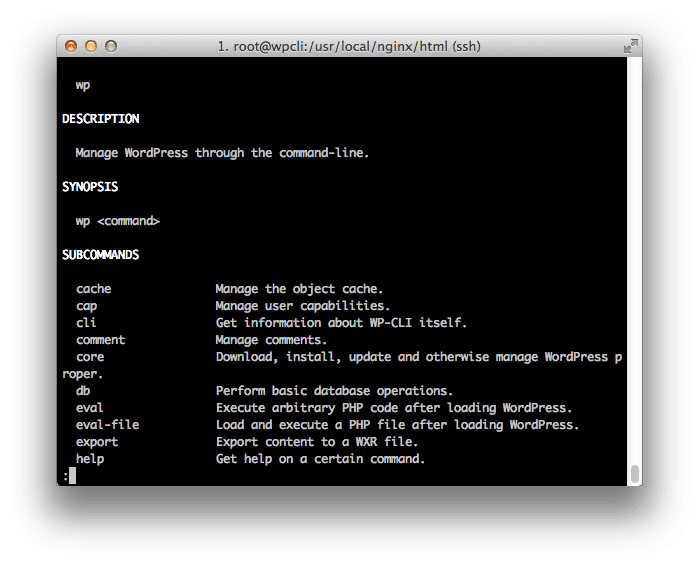This screenshot has width=699, height=565.
Task: Click 'Get help on a certain command.' text
Action: pos(321,459)
